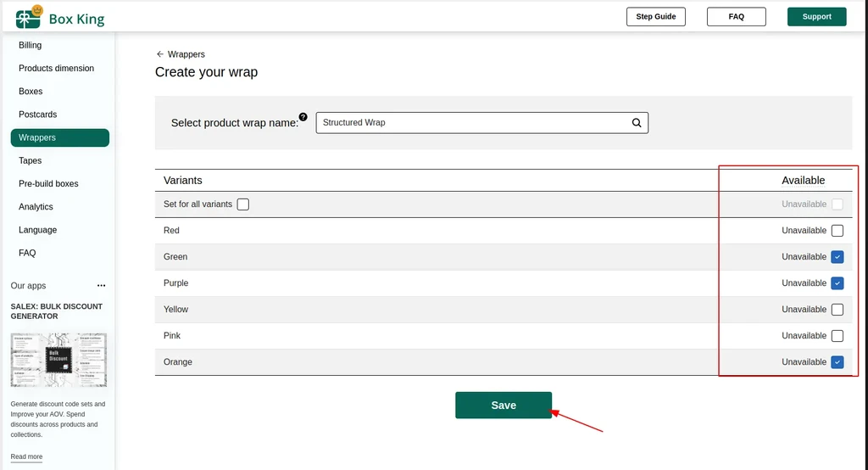Viewport: 868px width, 470px height.
Task: Open the Tapes section
Action: pyautogui.click(x=30, y=160)
